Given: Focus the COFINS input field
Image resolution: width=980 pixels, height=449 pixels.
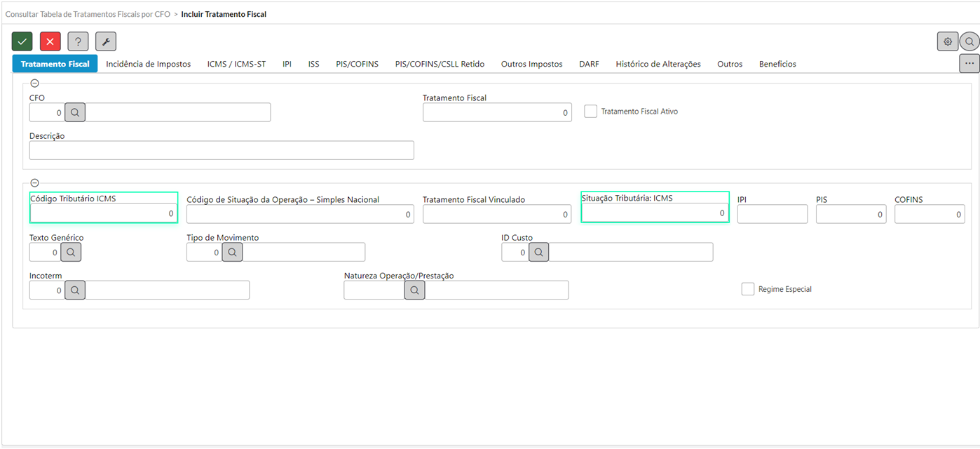Looking at the screenshot, I should coord(930,215).
